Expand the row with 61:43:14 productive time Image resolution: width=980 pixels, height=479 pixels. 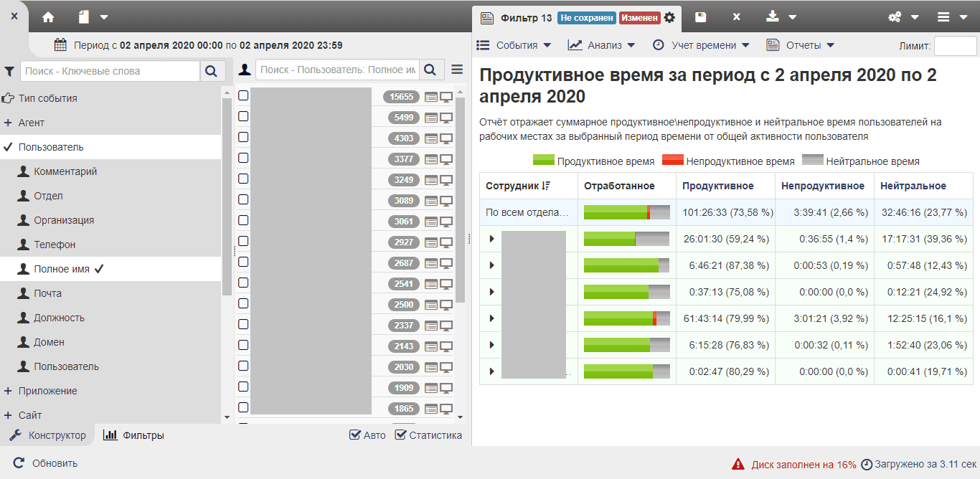pyautogui.click(x=491, y=318)
